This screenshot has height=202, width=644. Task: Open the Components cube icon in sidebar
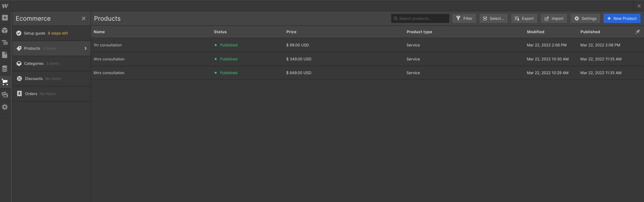(x=5, y=30)
